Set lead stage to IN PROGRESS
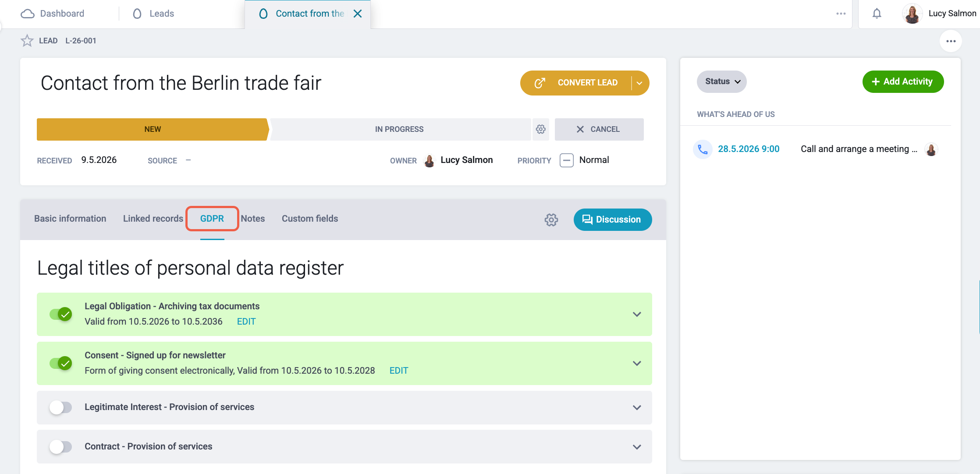 coord(400,129)
